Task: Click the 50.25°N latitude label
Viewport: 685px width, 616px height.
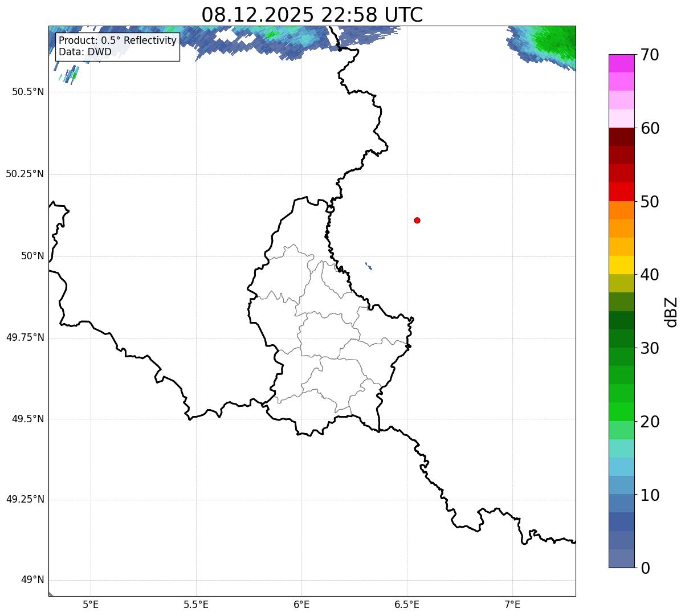Action: click(x=25, y=174)
